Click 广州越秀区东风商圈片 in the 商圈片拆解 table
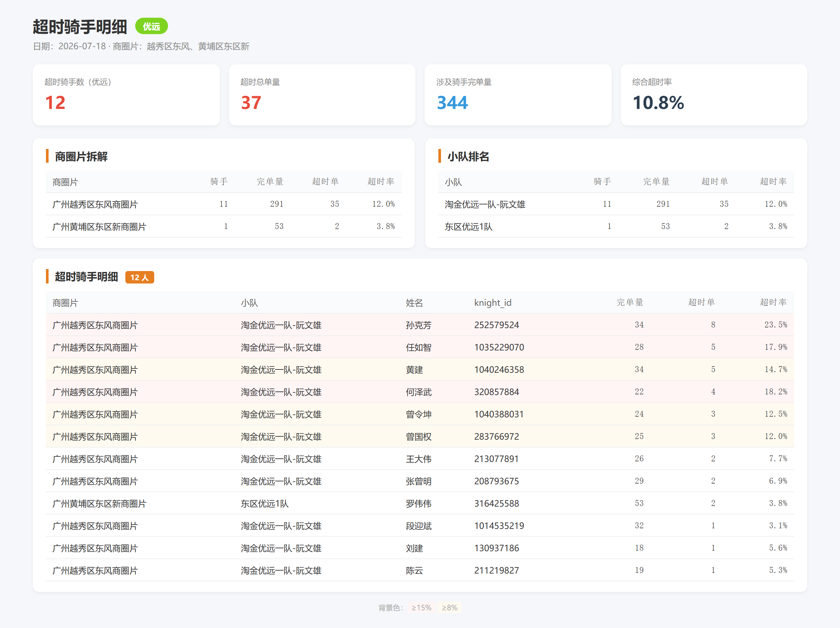 95,204
